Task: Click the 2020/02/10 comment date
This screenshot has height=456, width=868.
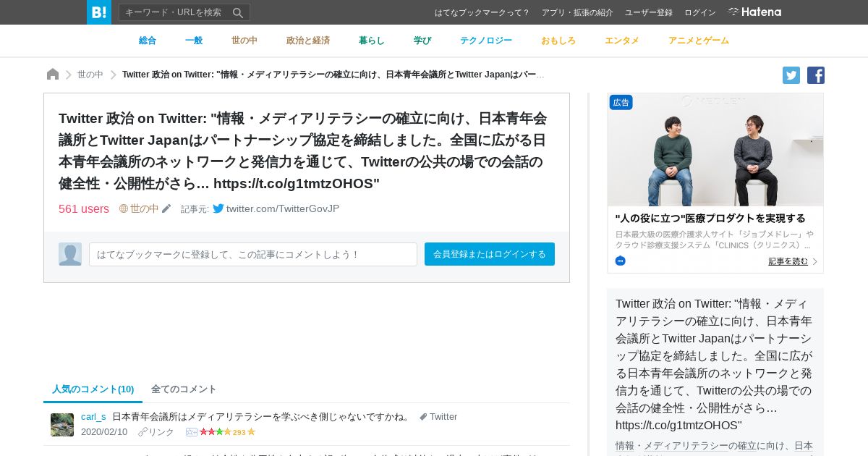Action: (104, 432)
